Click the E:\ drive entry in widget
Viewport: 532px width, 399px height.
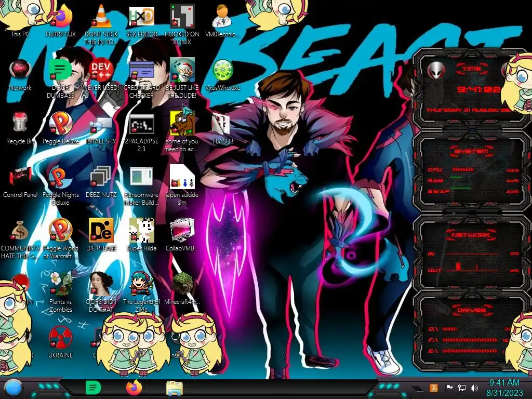(x=462, y=351)
